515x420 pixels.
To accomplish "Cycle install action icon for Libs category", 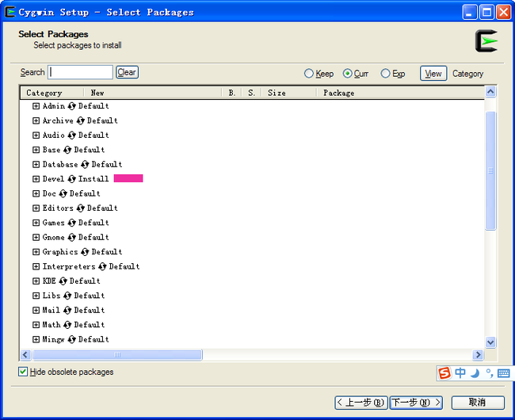I will [x=67, y=296].
